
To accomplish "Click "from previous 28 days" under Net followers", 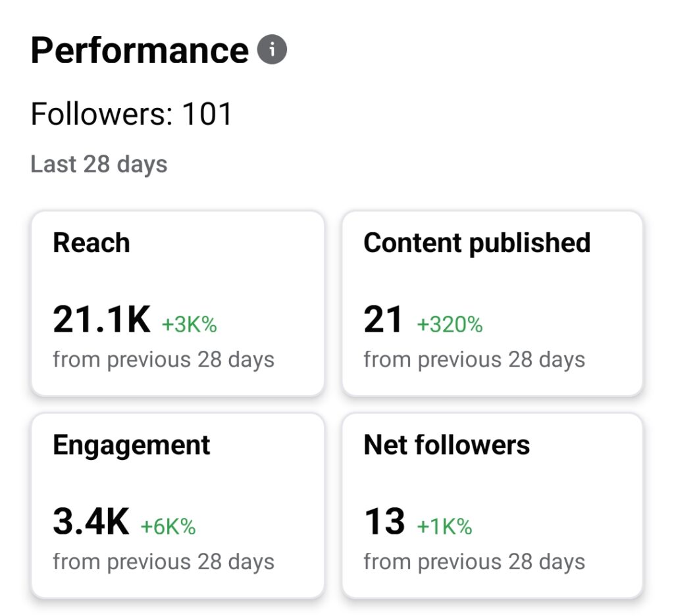I will [474, 562].
